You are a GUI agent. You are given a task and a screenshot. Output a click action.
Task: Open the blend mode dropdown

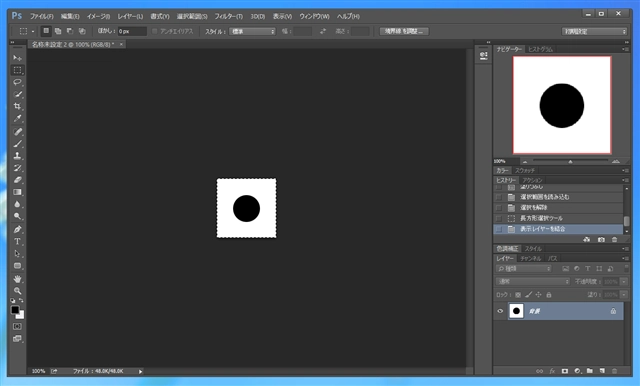tap(533, 282)
